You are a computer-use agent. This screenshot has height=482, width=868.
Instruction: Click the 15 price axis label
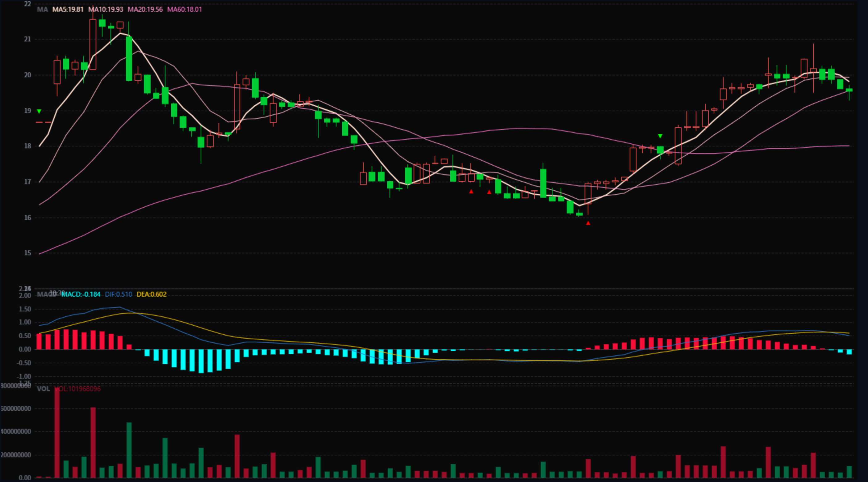click(28, 253)
